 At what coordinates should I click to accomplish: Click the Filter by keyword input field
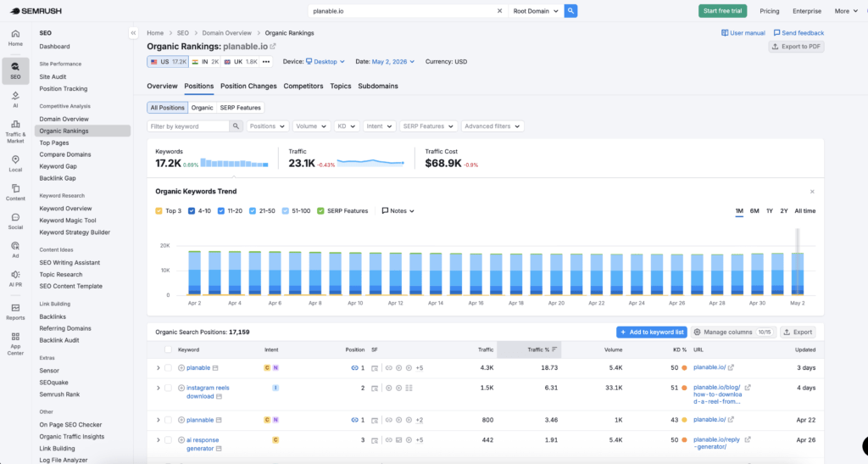pos(188,126)
